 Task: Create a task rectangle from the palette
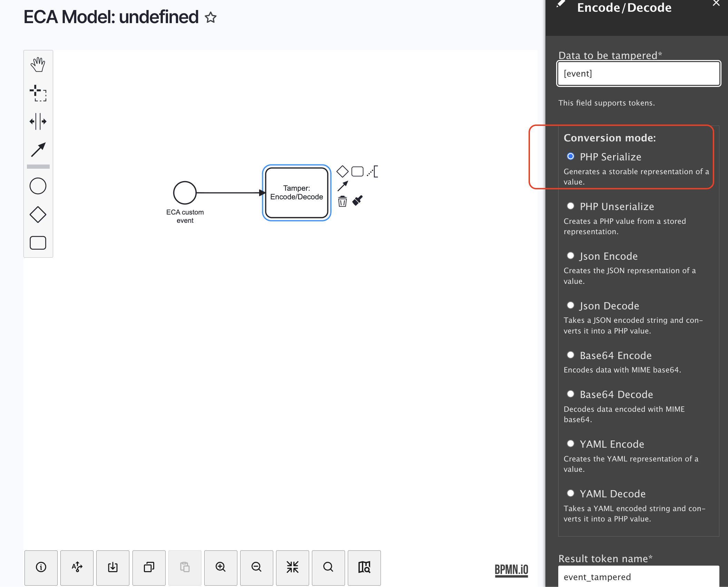point(38,243)
